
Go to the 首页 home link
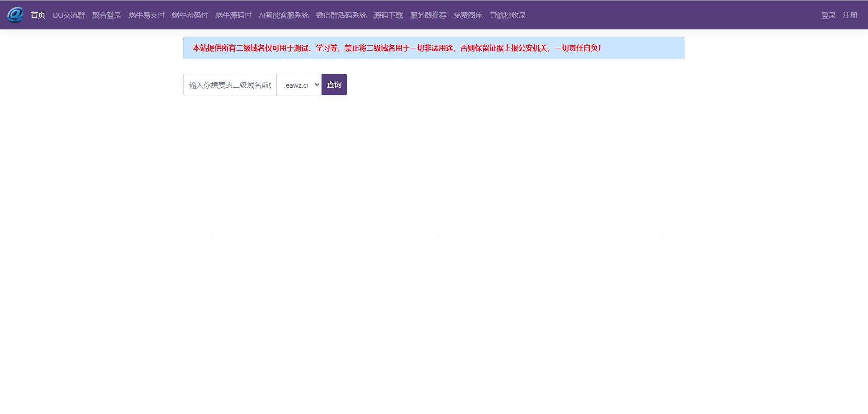[38, 15]
